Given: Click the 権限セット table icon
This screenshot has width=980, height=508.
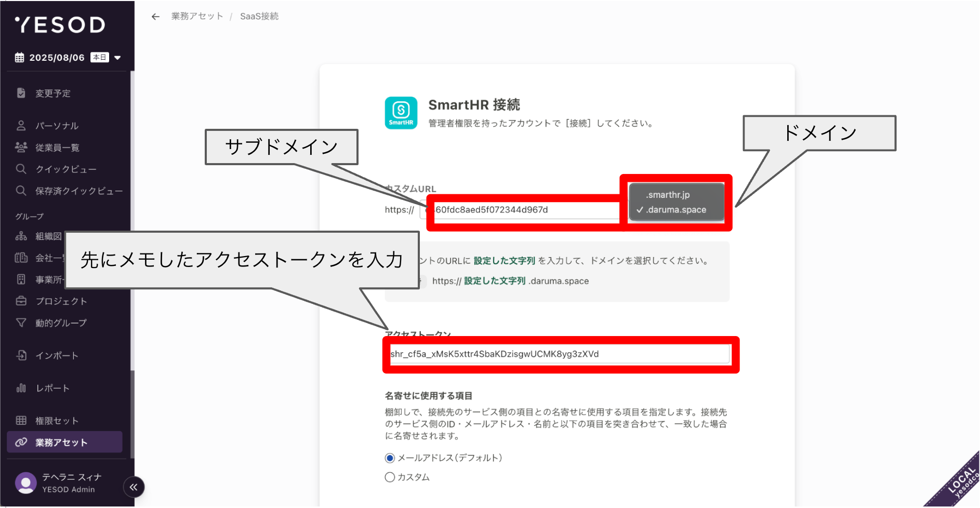Looking at the screenshot, I should click(21, 420).
